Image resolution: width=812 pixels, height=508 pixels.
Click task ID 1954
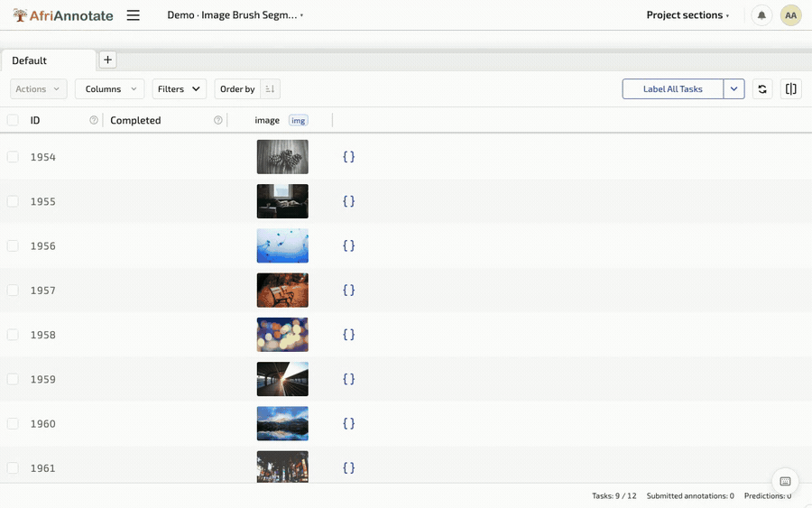click(x=43, y=157)
